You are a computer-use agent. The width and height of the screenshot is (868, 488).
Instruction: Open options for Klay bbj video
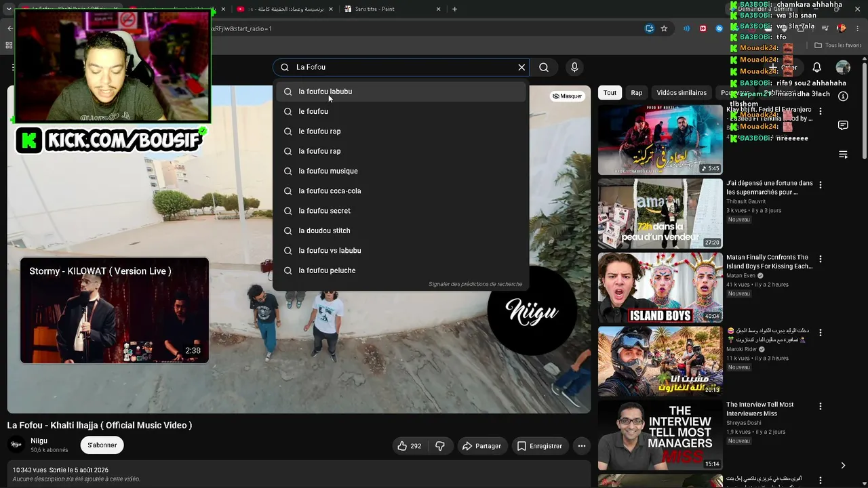pos(821,111)
